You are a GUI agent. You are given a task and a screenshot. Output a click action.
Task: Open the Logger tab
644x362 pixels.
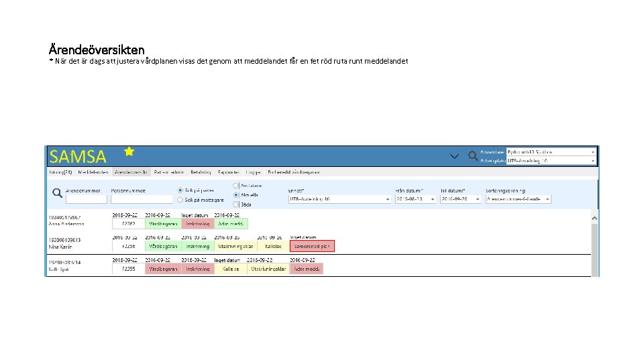point(253,172)
